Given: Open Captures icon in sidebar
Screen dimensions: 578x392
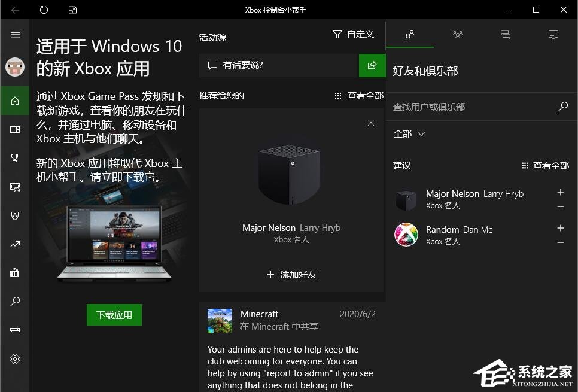Looking at the screenshot, I should coord(15,187).
